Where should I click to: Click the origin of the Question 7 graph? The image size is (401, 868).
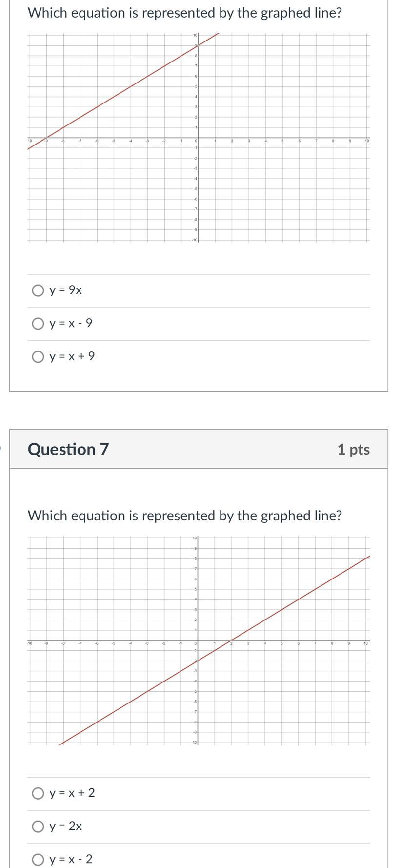coord(198,640)
